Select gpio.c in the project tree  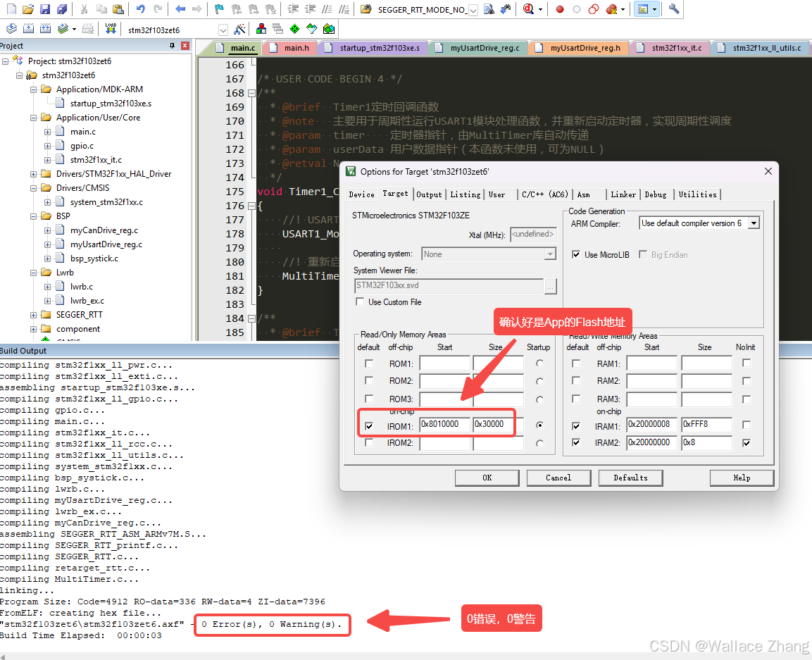pos(82,146)
